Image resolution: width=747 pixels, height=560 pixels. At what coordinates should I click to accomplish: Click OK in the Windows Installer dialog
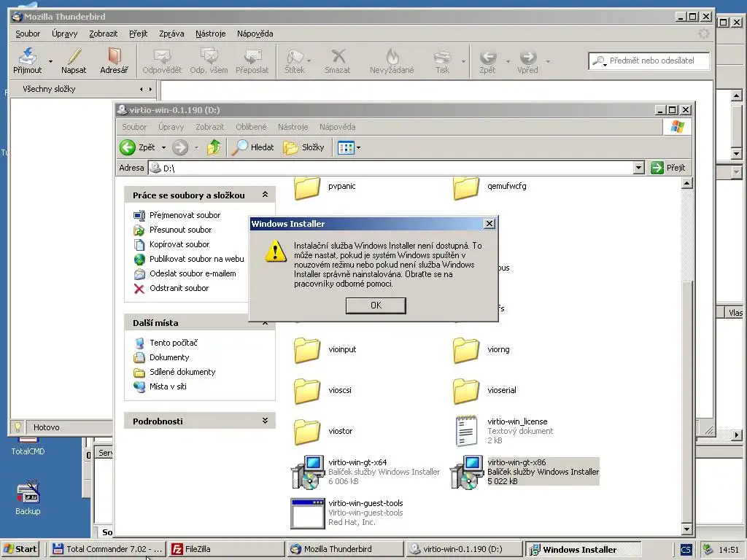click(x=376, y=306)
